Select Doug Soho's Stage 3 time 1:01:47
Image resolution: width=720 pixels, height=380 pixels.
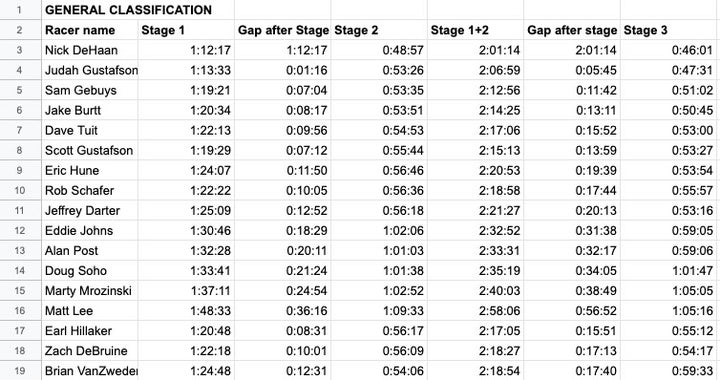[x=670, y=270]
